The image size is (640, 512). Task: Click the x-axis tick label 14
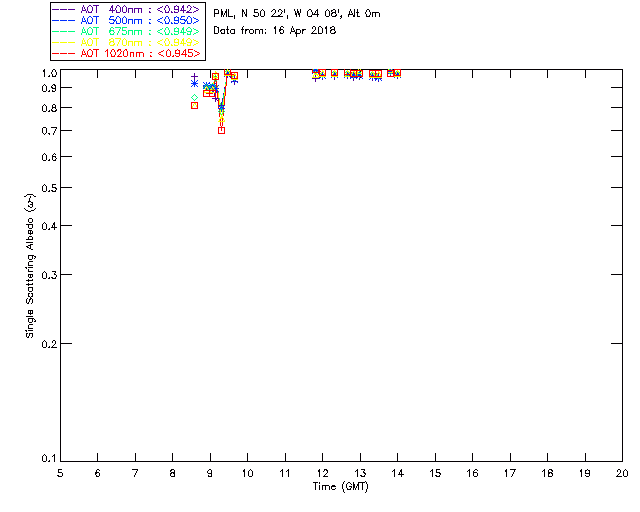tap(398, 473)
